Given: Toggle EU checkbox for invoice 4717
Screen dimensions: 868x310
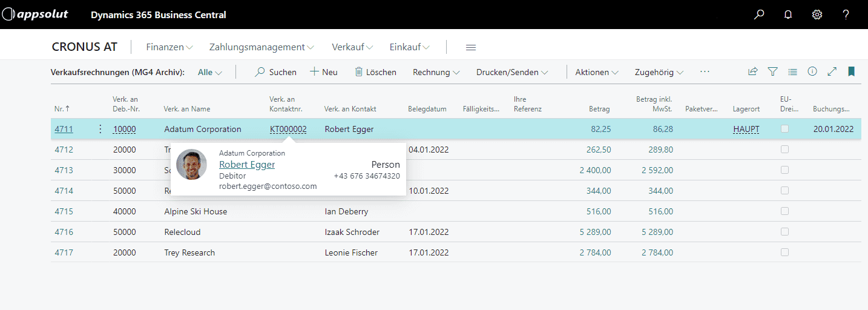Looking at the screenshot, I should 785,252.
